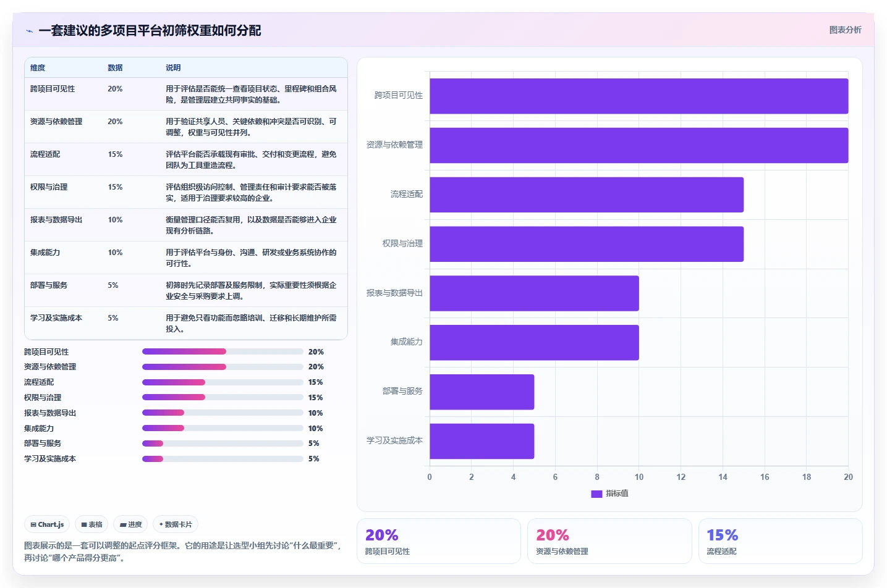Click the 跨项目可见性 chart axis label

pos(399,96)
